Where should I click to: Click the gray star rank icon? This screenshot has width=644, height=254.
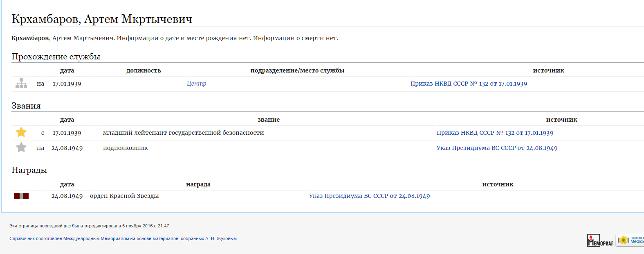[21, 147]
